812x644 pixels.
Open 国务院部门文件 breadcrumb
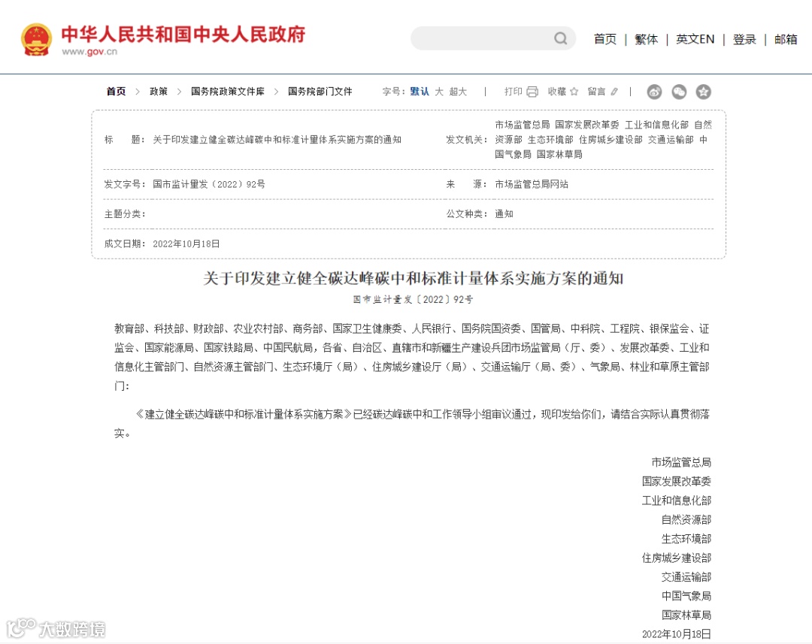pos(320,92)
